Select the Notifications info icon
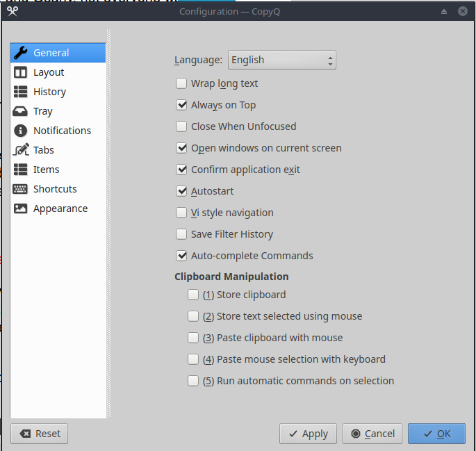This screenshot has width=476, height=451. (x=21, y=131)
